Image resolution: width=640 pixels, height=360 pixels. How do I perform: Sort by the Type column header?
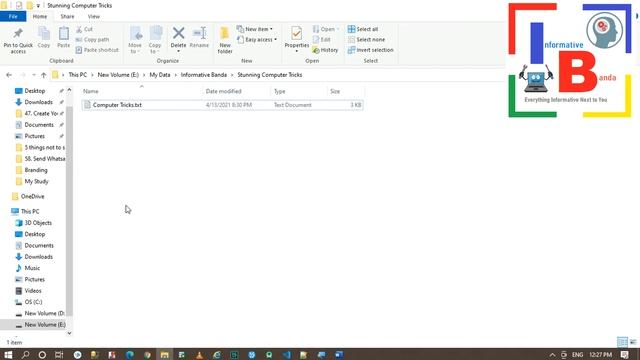click(x=299, y=91)
